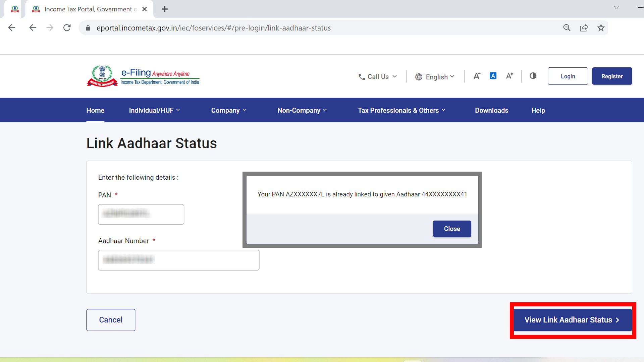Toggle the dark mode contrast icon

click(x=533, y=76)
